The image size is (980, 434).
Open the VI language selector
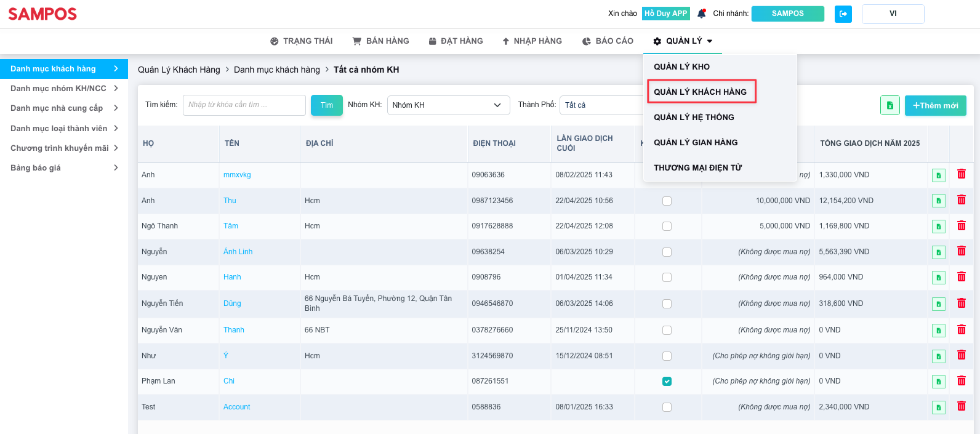(x=893, y=14)
